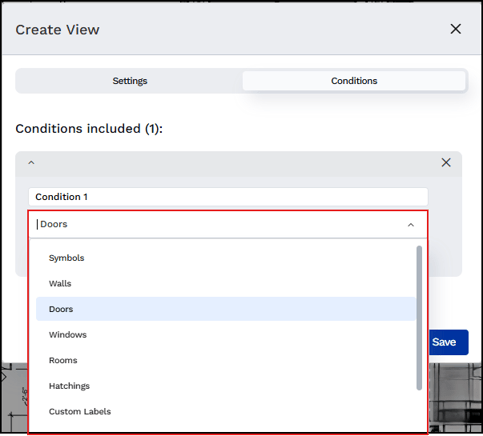The height and width of the screenshot is (436, 483).
Task: Collapse the condition panel chevron
Action: coord(31,163)
